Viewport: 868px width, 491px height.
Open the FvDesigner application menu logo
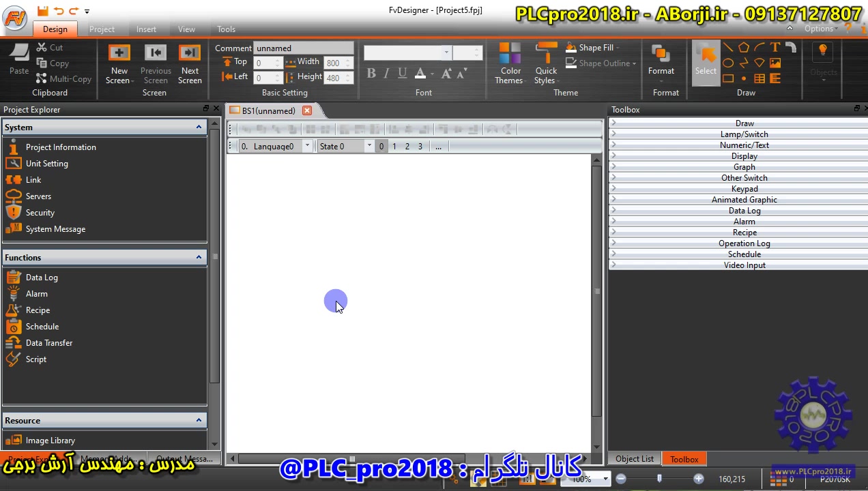tap(15, 18)
